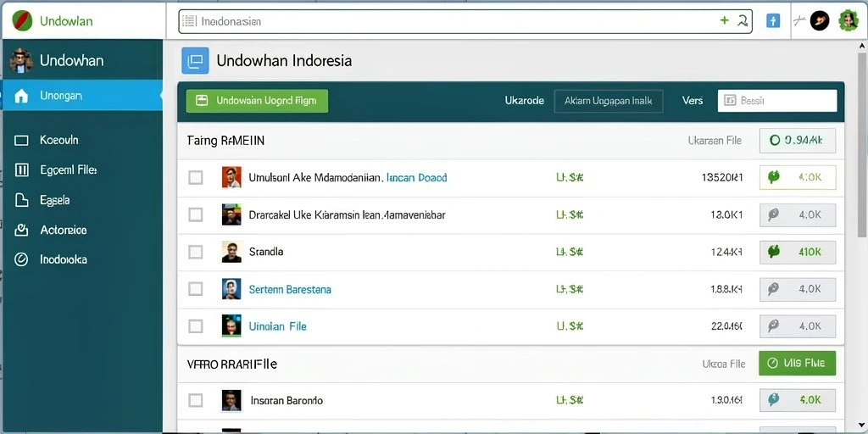868x434 pixels.
Task: Click the home icon beside Unongan
Action: click(x=21, y=97)
